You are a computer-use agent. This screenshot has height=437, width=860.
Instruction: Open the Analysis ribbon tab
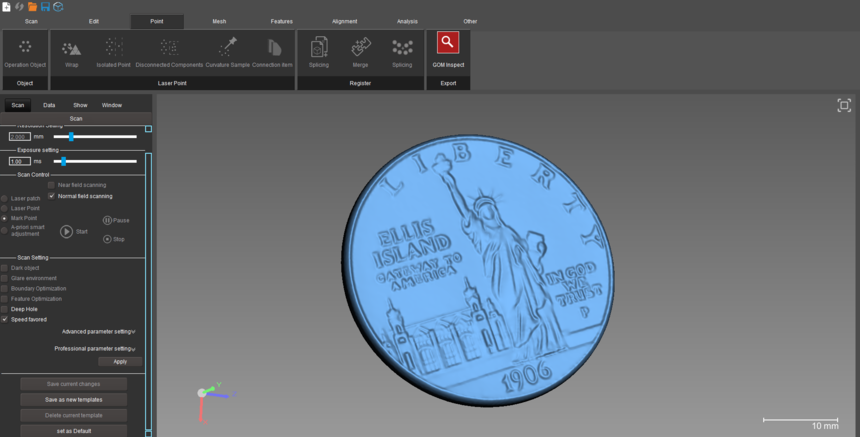coord(407,21)
